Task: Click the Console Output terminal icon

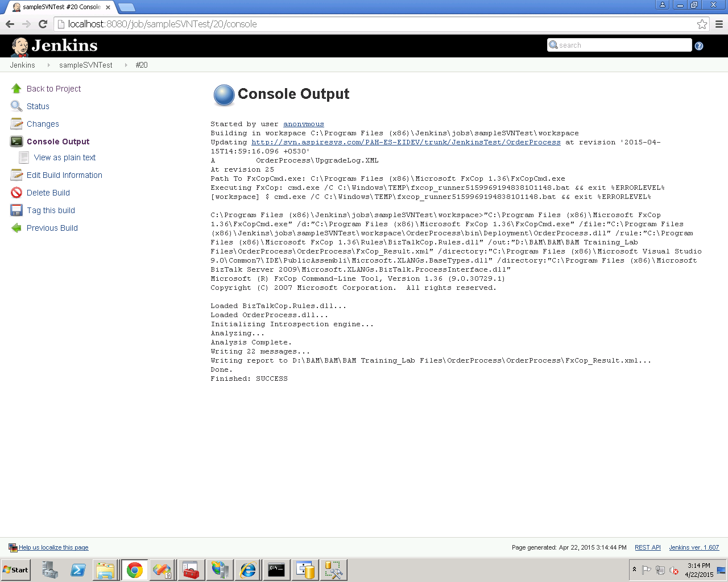Action: (16, 142)
